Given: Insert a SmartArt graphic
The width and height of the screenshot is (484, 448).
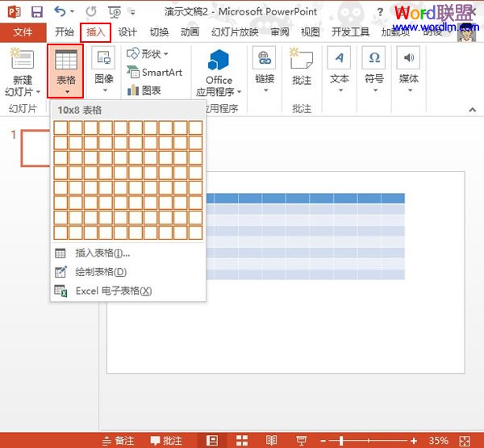Looking at the screenshot, I should pyautogui.click(x=154, y=73).
